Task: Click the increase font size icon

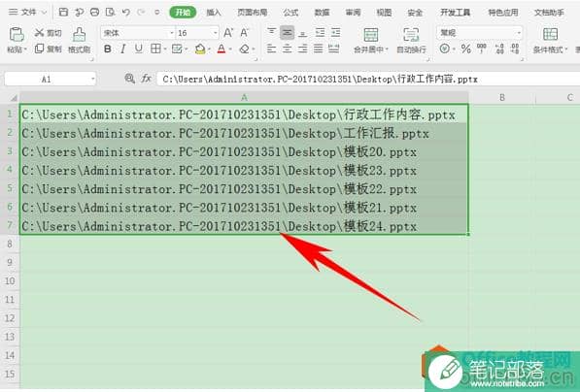Action: click(x=228, y=33)
